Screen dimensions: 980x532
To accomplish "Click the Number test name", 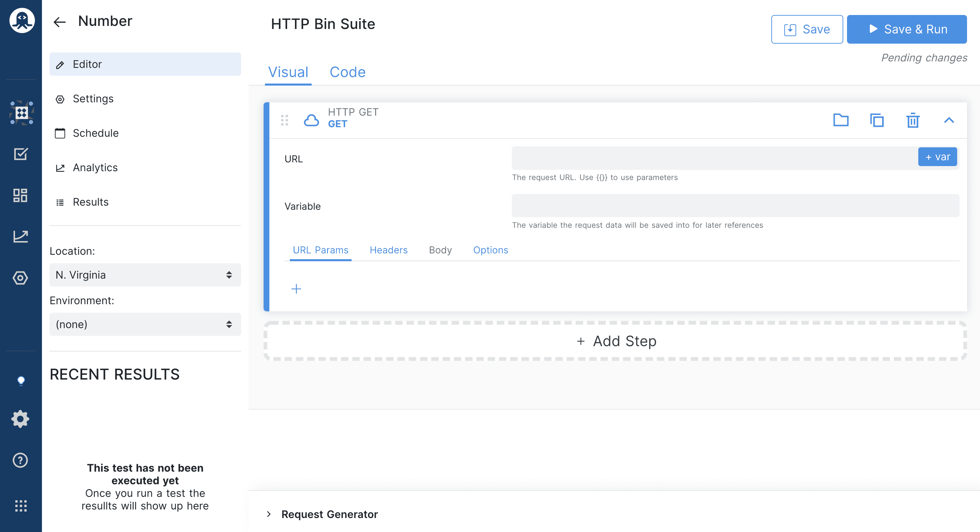I will (105, 21).
